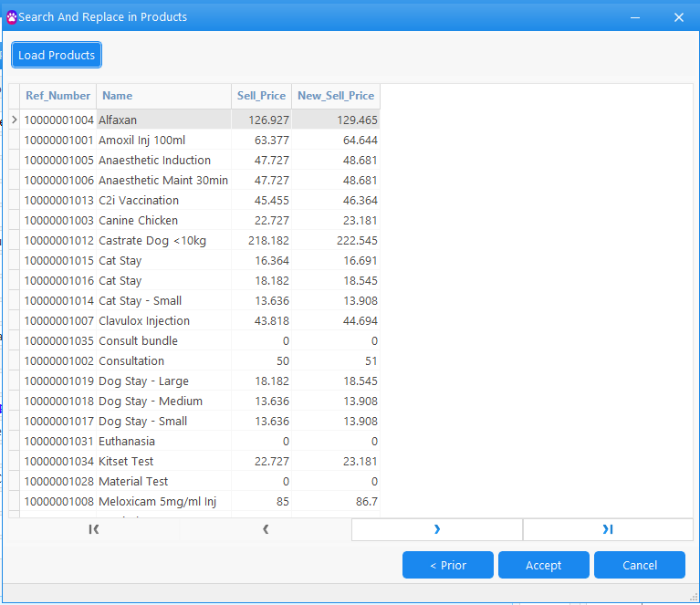Go to next record navigation arrow
This screenshot has height=605, width=700.
[x=437, y=529]
